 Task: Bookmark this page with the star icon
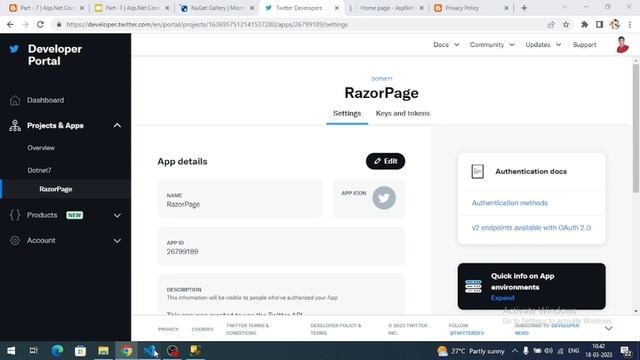pos(566,24)
